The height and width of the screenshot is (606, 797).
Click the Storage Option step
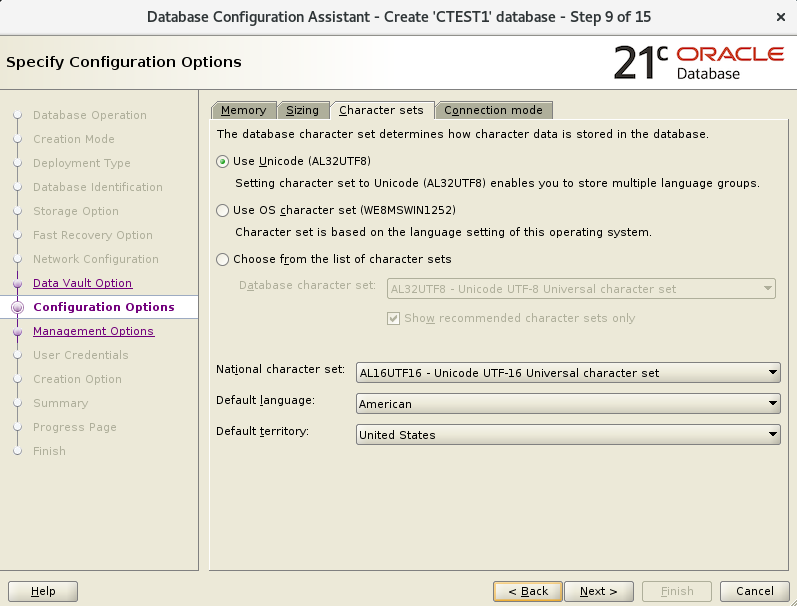pyautogui.click(x=76, y=211)
